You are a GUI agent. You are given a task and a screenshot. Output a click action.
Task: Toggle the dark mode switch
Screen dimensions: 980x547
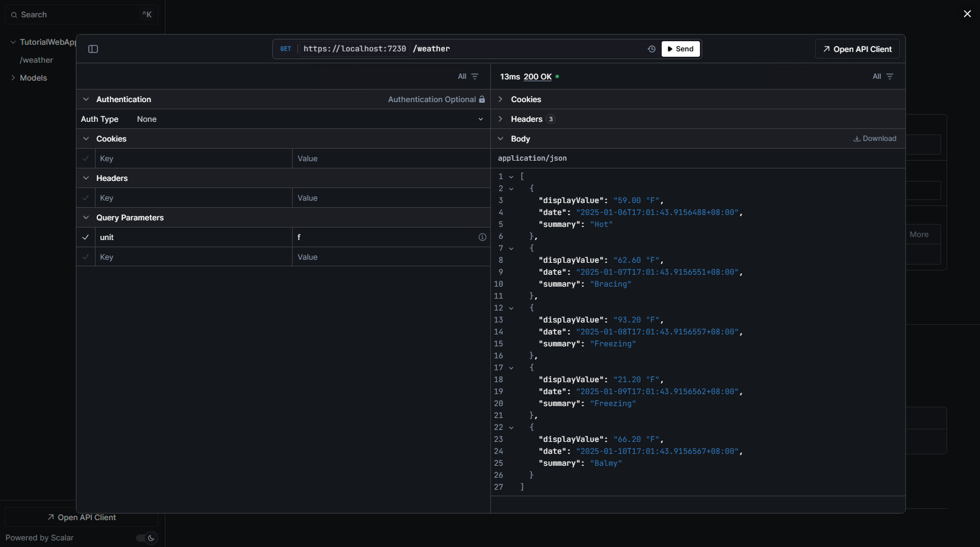pyautogui.click(x=146, y=538)
